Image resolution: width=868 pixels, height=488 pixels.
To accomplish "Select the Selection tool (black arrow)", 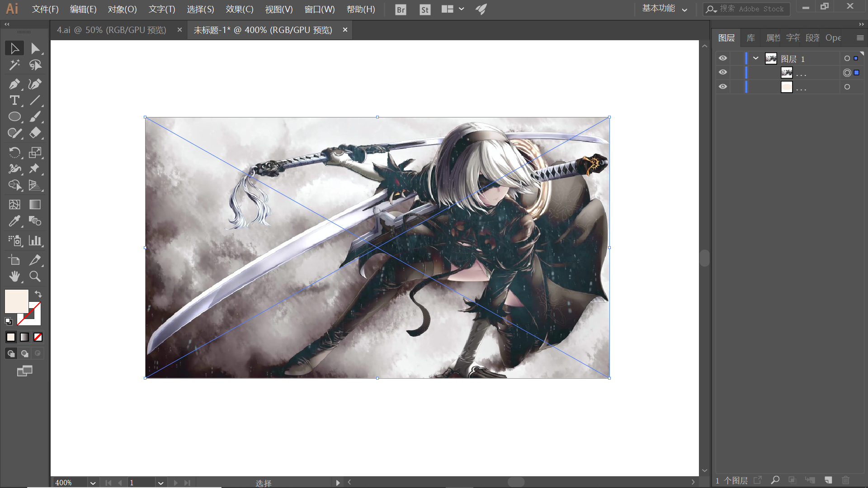I will click(14, 48).
